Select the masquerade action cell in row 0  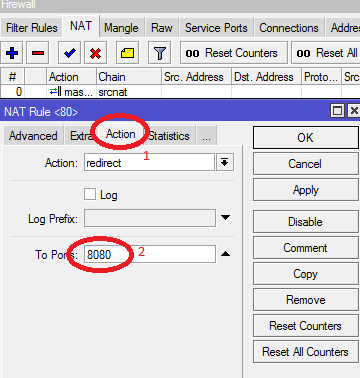click(71, 92)
